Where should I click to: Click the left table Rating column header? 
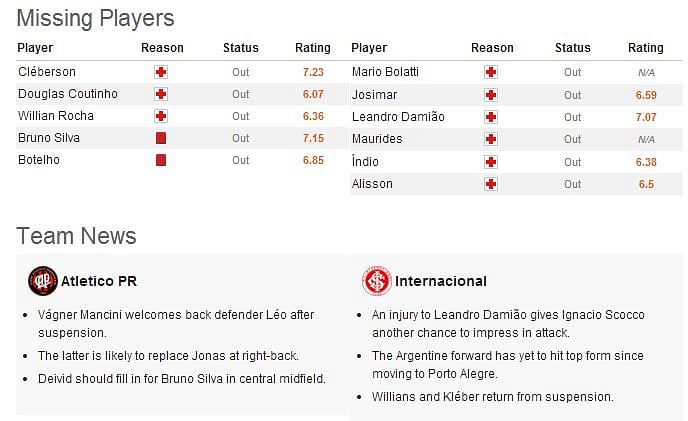[x=312, y=47]
